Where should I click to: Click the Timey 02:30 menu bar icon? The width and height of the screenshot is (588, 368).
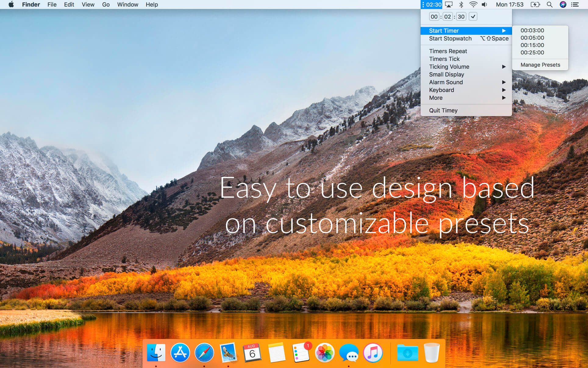(432, 5)
